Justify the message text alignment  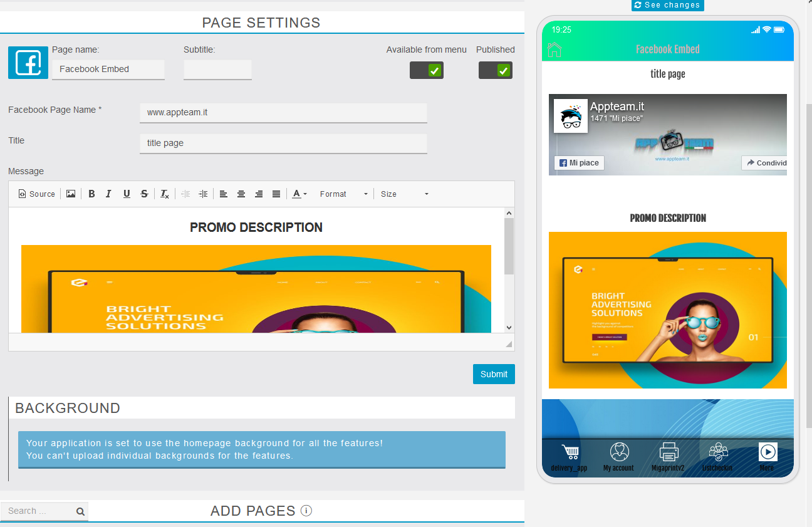click(276, 194)
